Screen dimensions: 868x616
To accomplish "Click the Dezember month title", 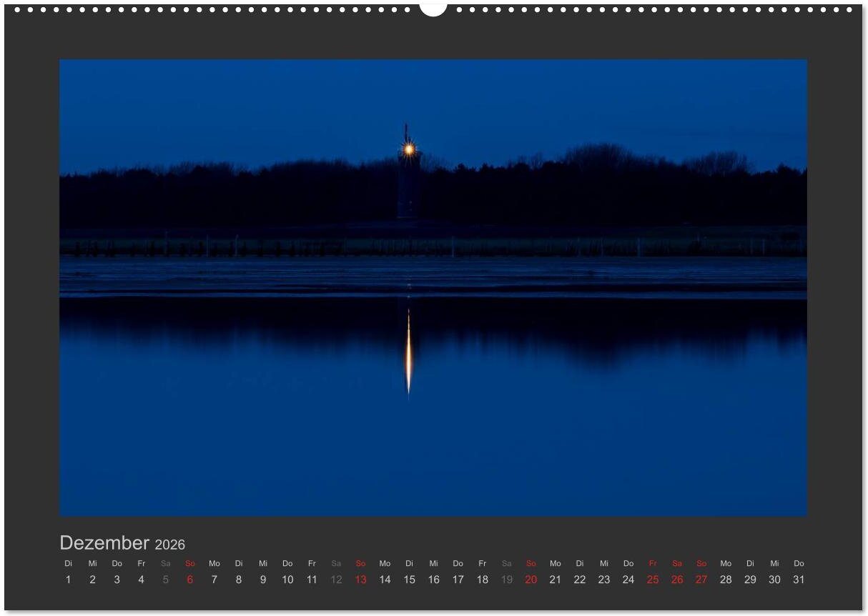I will [104, 543].
